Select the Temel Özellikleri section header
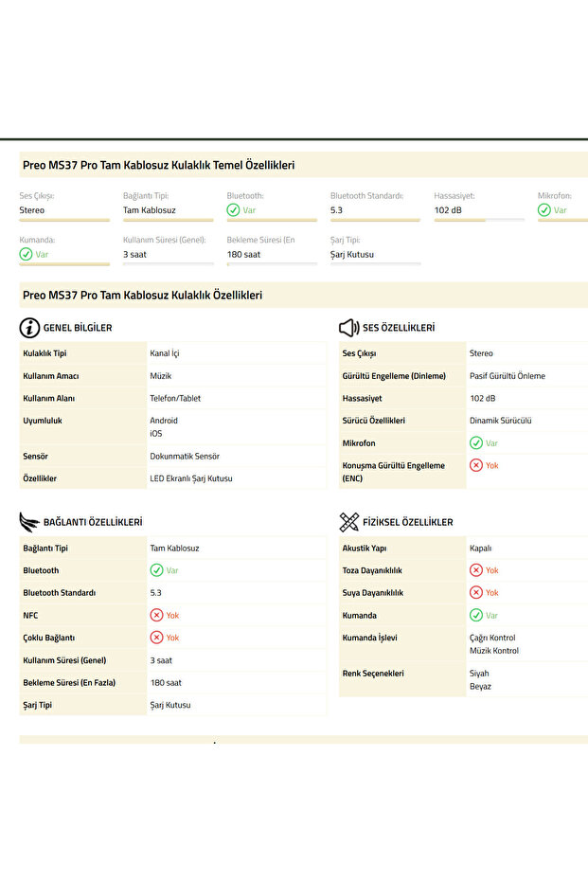 coord(158,165)
